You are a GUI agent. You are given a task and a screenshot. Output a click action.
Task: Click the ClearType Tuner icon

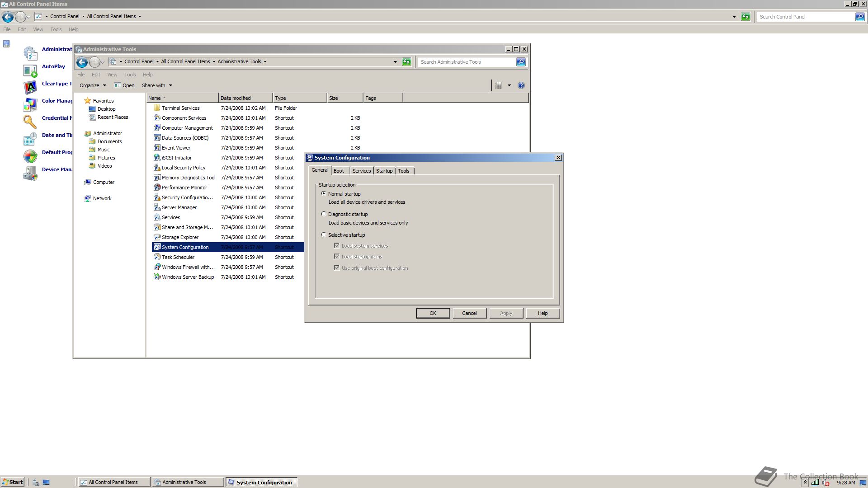[30, 87]
